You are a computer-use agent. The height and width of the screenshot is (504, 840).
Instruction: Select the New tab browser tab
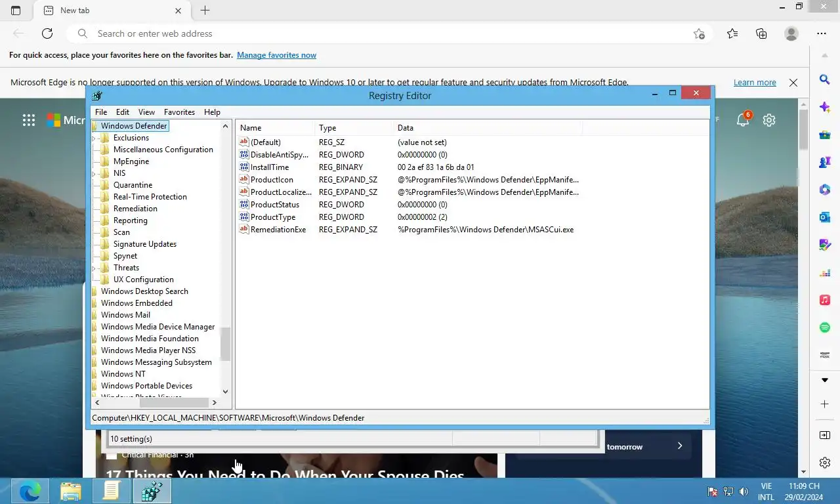coord(112,10)
